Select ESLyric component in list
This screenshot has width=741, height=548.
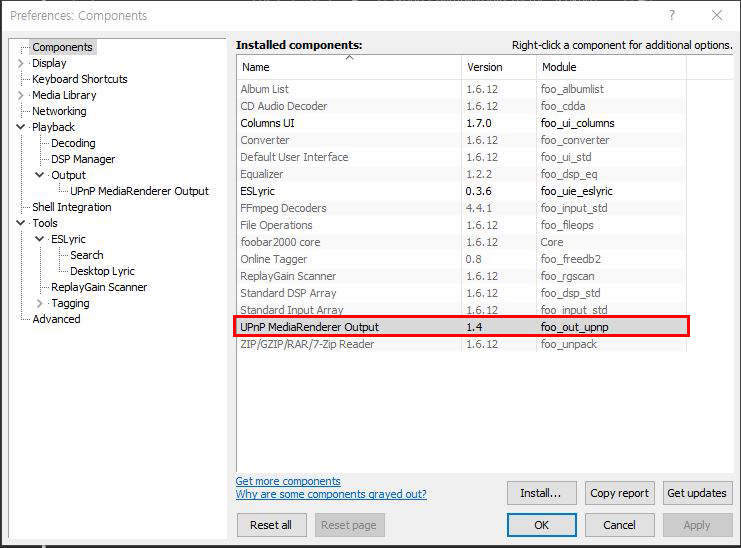click(462, 191)
